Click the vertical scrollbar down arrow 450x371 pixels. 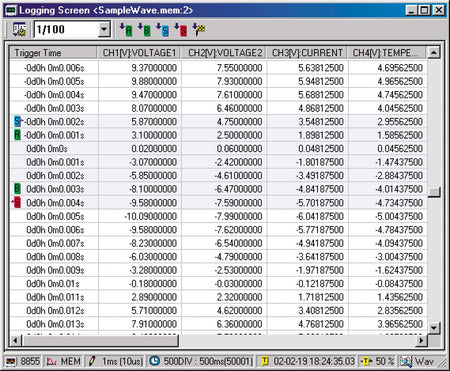coord(434,328)
